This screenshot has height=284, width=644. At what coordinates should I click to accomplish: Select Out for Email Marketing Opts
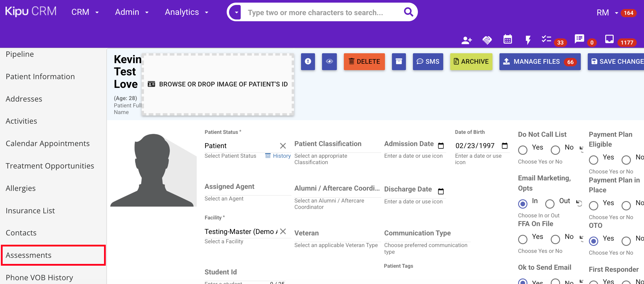coord(550,204)
